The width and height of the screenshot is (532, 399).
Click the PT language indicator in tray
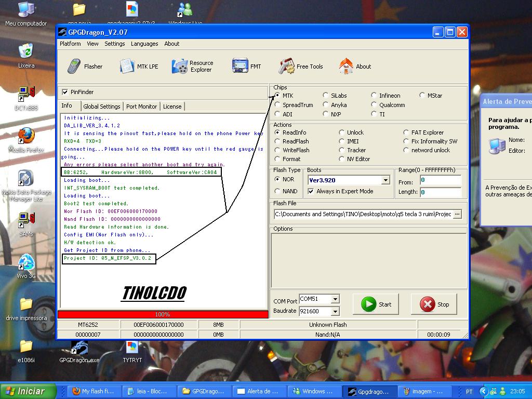[469, 392]
